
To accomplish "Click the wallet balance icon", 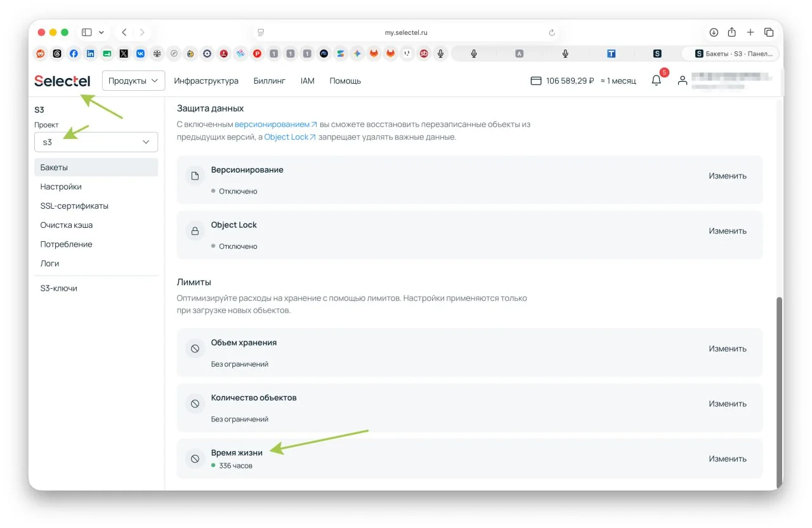I will [x=535, y=81].
